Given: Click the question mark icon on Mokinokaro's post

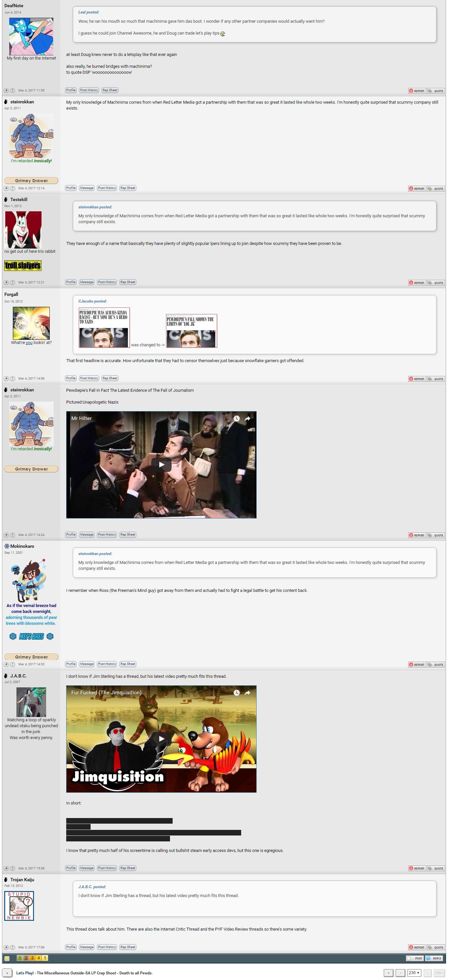Looking at the screenshot, I should point(12,664).
